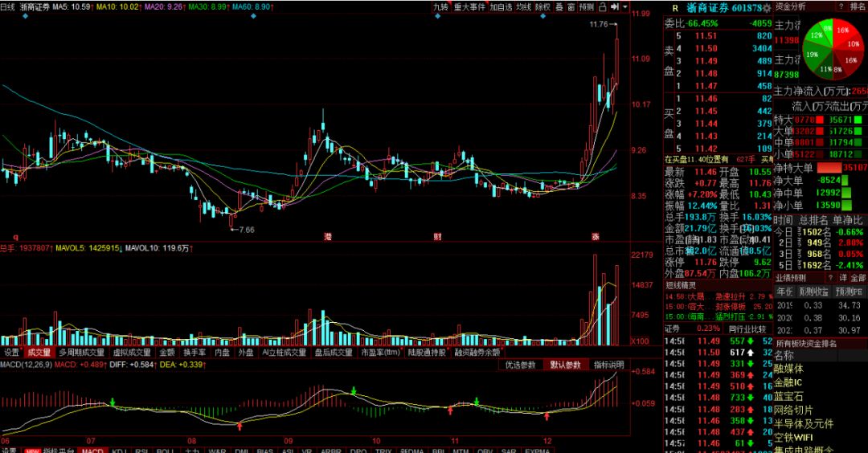Click the 半导体及元件 sector row

(803, 424)
